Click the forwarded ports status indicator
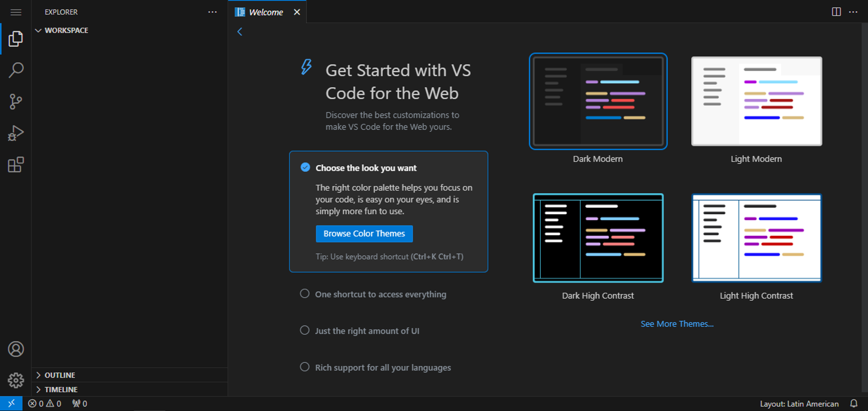Image resolution: width=868 pixels, height=411 pixels. (80, 404)
